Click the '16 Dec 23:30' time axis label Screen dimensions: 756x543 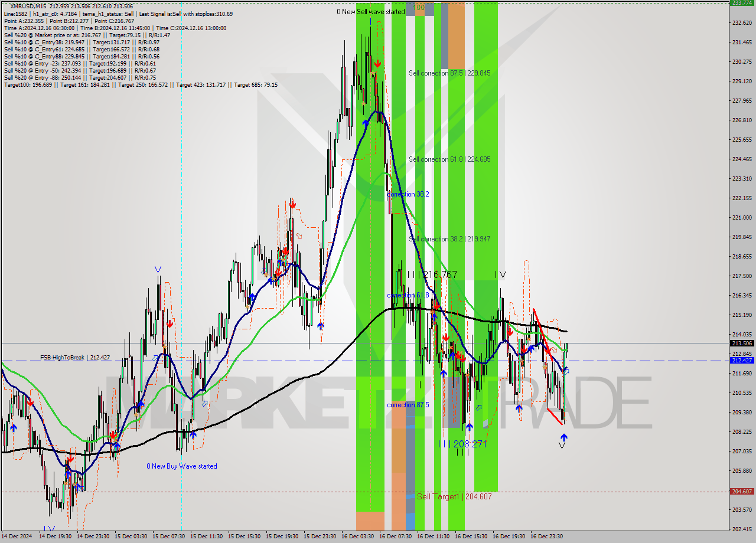[546, 537]
